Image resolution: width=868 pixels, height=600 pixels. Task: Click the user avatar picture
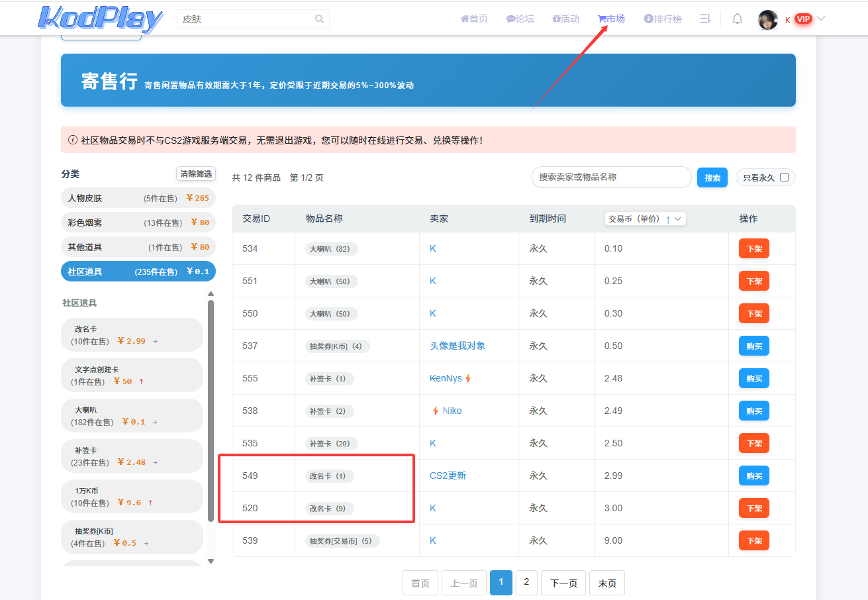click(767, 19)
